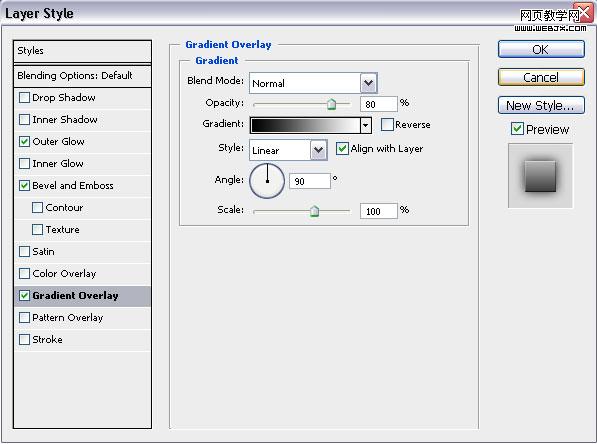This screenshot has width=597, height=444.
Task: Toggle Align with Layer checkbox
Action: [x=342, y=149]
